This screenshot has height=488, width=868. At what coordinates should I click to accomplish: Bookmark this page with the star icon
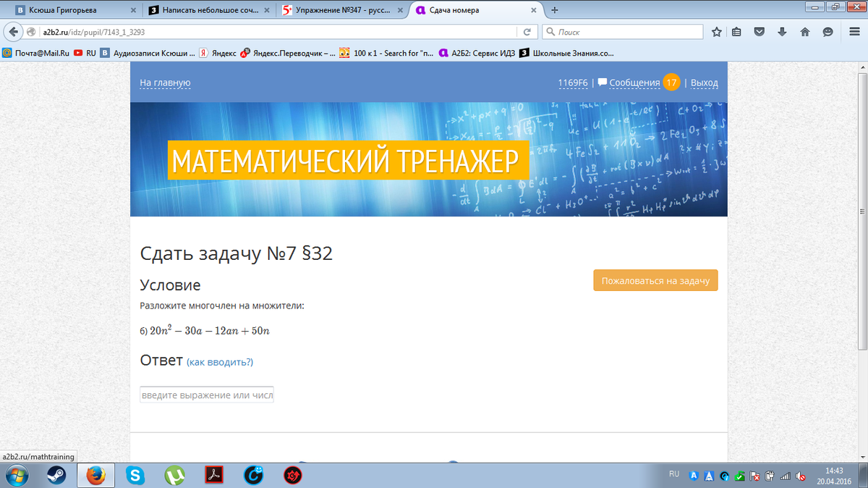coord(716,32)
